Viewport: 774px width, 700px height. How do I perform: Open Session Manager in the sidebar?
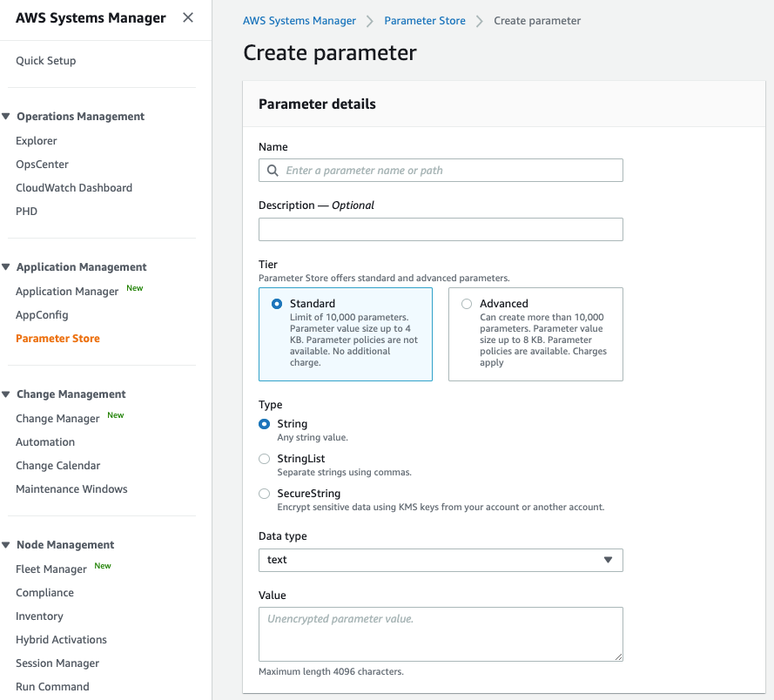[57, 663]
